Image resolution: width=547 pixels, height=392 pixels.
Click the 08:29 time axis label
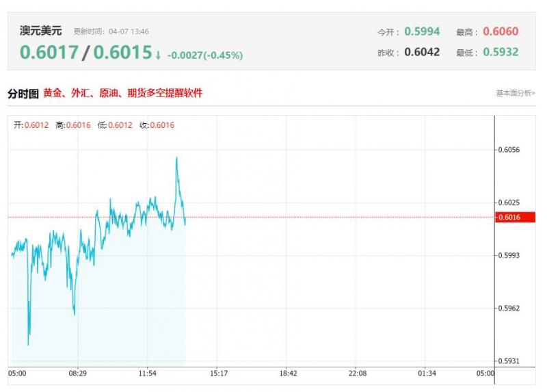tap(78, 374)
